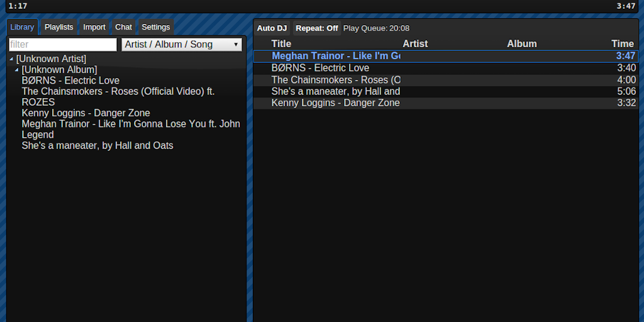
Task: Toggle the Auto DJ button
Action: click(272, 28)
